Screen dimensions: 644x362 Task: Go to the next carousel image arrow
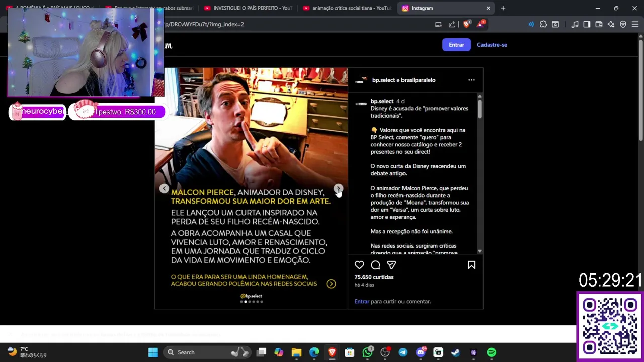pos(338,189)
